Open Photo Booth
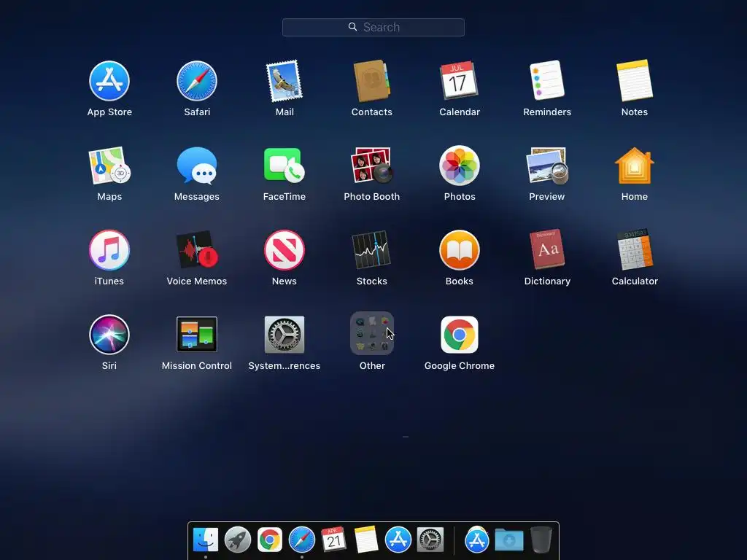 (x=371, y=166)
